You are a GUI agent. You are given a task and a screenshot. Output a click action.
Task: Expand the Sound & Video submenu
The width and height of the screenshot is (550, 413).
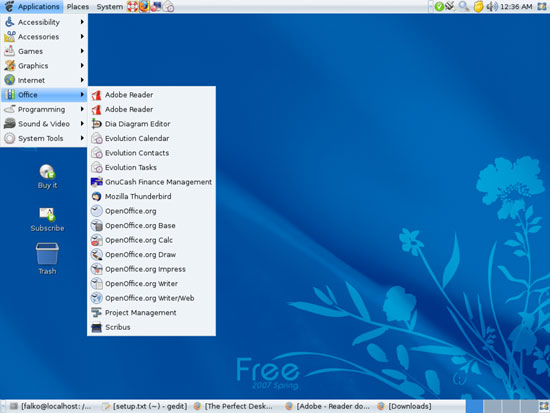click(x=44, y=124)
